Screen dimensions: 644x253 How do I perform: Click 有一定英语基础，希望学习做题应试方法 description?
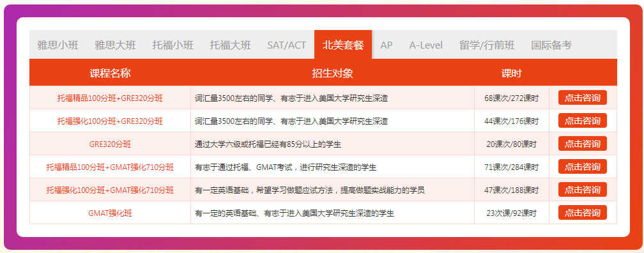click(x=310, y=190)
